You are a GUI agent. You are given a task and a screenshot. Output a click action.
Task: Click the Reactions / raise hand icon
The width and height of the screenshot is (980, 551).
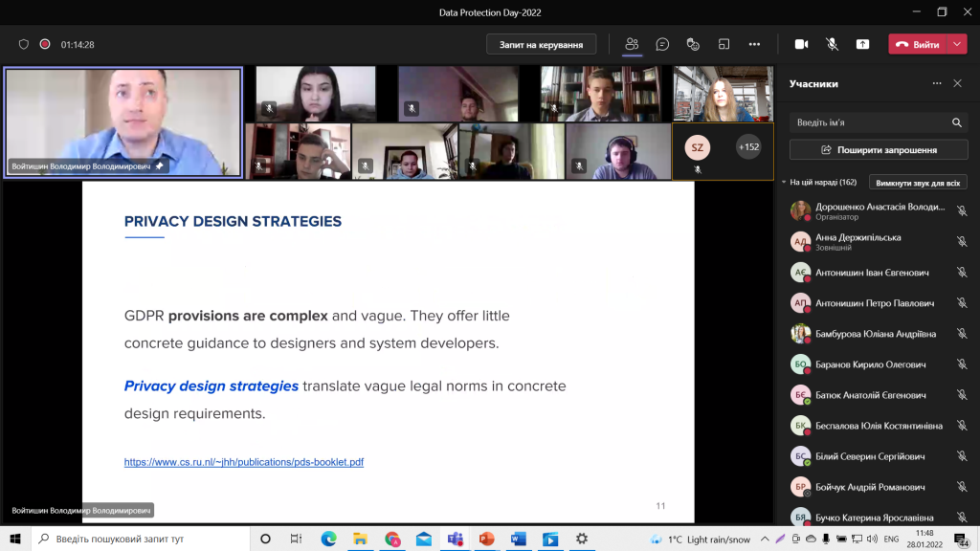tap(693, 44)
